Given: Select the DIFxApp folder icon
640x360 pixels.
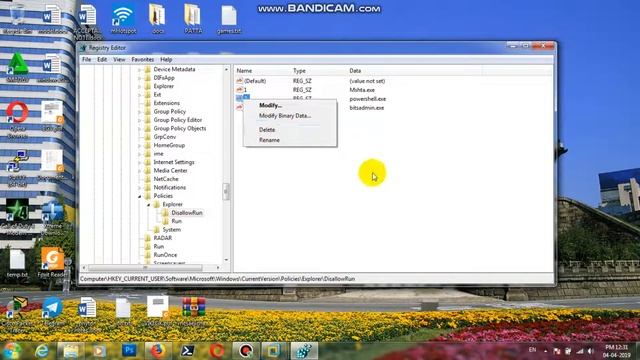Looking at the screenshot, I should (x=148, y=78).
